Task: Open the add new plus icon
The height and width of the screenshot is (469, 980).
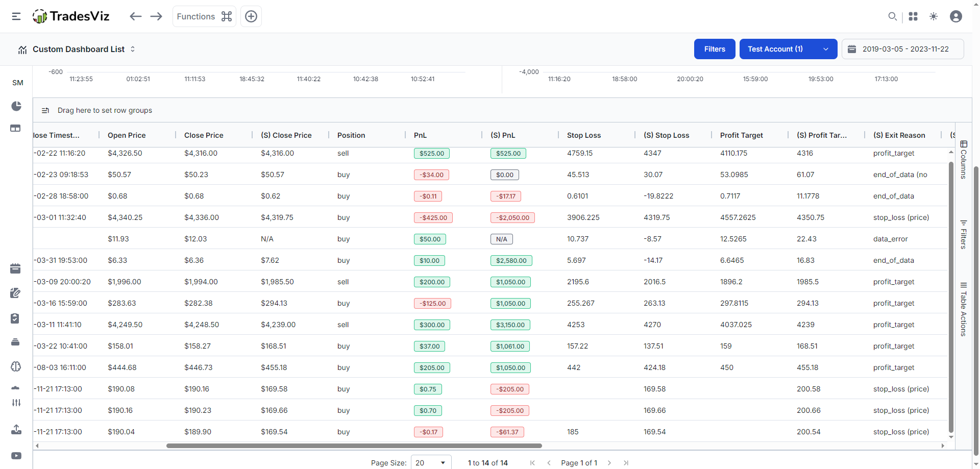Action: [251, 16]
